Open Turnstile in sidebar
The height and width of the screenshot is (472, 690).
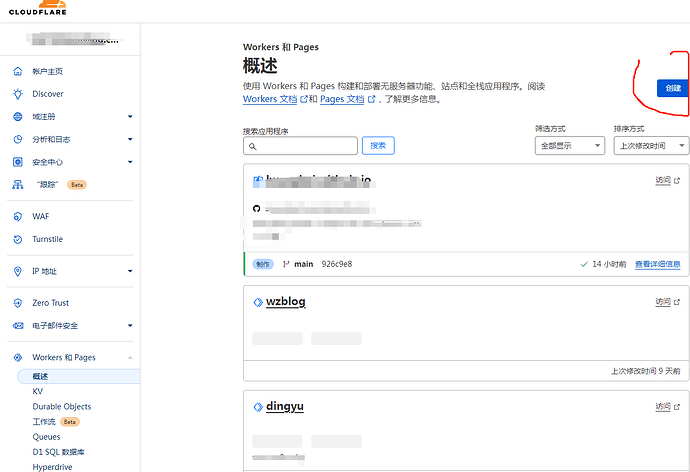[48, 239]
